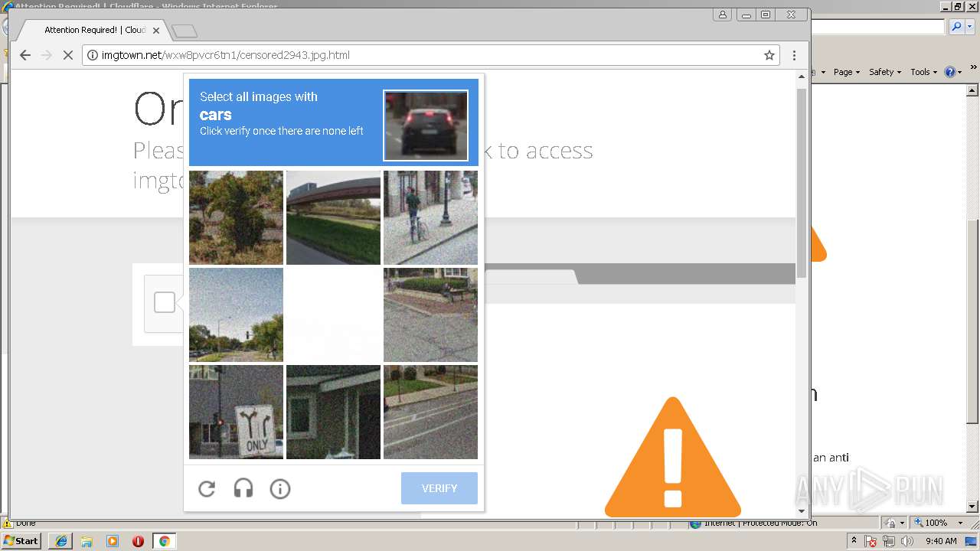Open Internet Explorer Page menu
This screenshot has height=551, width=980.
click(846, 72)
